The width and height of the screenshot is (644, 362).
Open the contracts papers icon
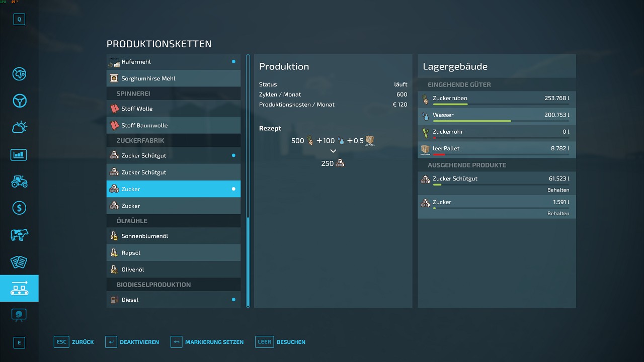point(19,261)
